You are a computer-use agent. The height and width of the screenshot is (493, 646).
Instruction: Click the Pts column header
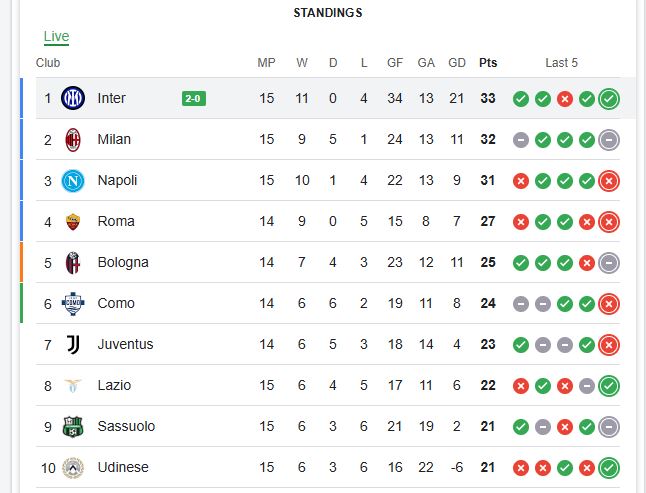(488, 62)
